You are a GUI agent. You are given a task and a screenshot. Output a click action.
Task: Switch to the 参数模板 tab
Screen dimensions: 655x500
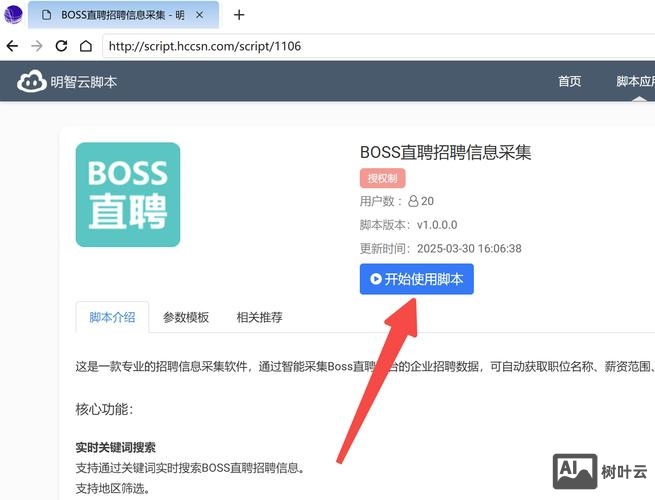pos(186,317)
